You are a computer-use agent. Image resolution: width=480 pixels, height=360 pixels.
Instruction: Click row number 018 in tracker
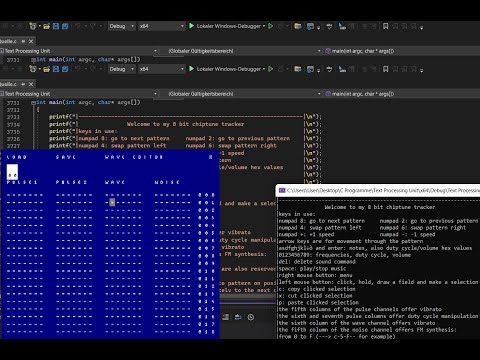pyautogui.click(x=206, y=332)
